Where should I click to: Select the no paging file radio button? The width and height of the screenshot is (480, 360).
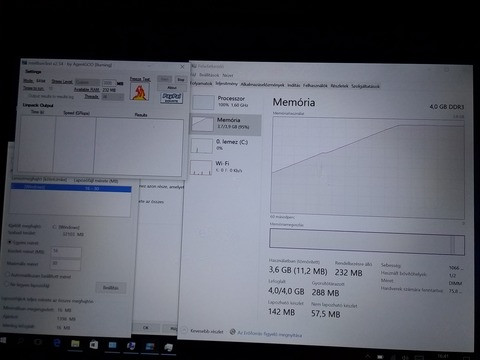pos(6,284)
